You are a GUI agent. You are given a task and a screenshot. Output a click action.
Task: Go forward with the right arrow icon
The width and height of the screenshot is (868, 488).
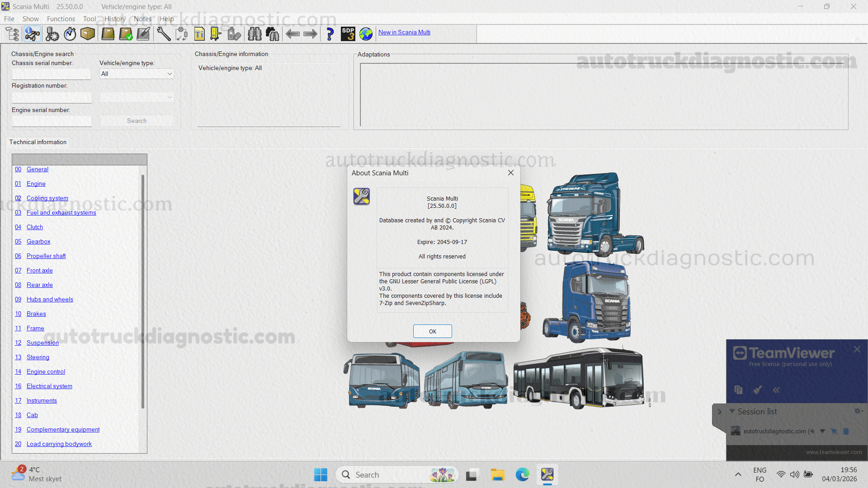tap(310, 34)
